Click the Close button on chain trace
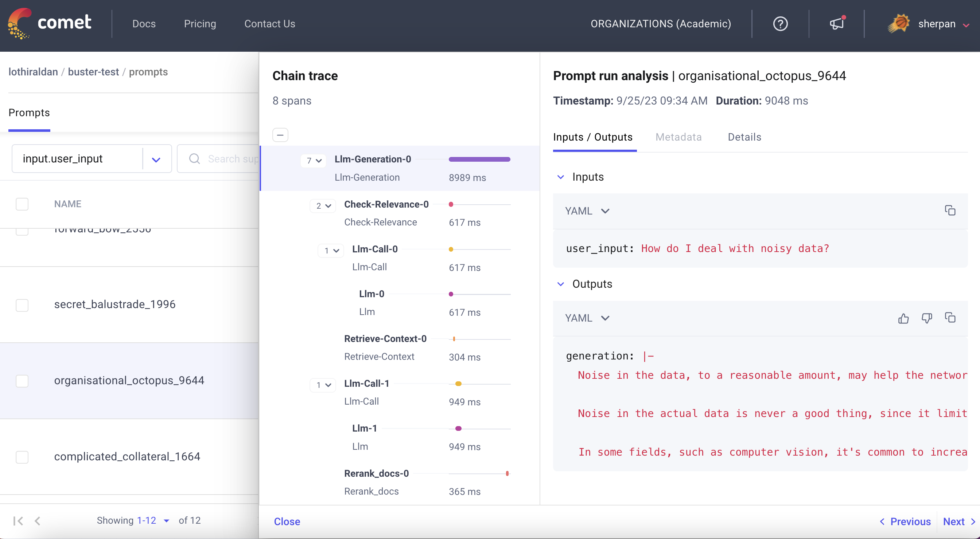This screenshot has height=539, width=980. pos(287,521)
